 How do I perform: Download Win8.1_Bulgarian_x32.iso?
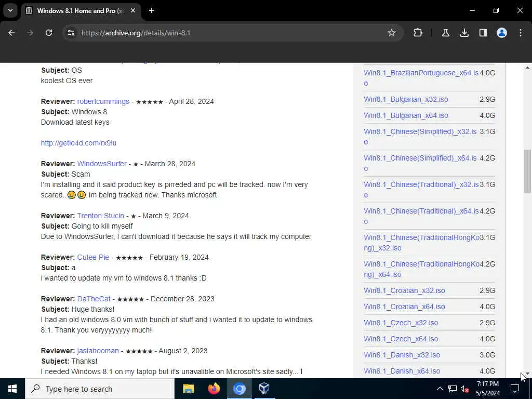point(406,99)
